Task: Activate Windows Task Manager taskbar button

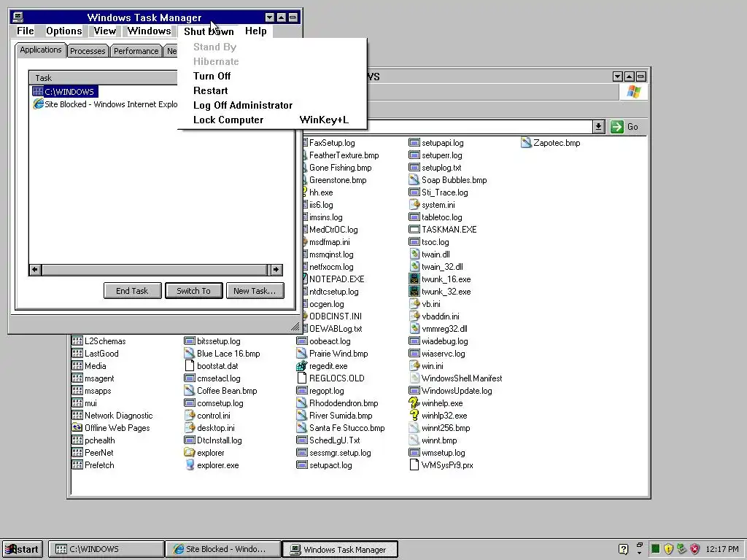Action: pos(340,550)
